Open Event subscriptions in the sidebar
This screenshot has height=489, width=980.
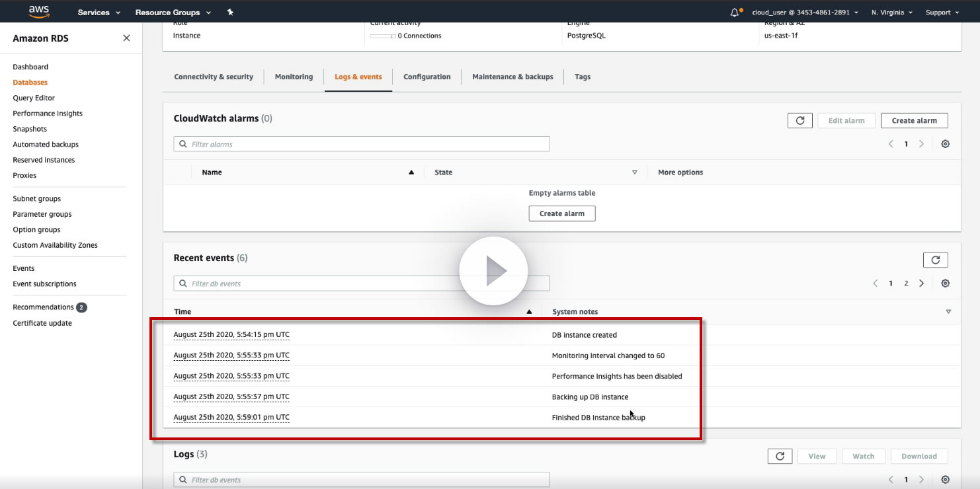(x=44, y=283)
